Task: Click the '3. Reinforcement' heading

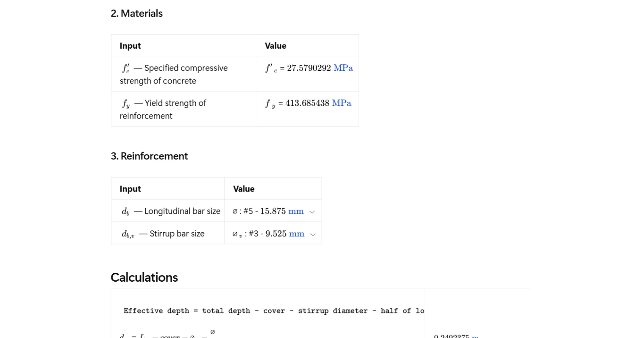Action: 149,156
